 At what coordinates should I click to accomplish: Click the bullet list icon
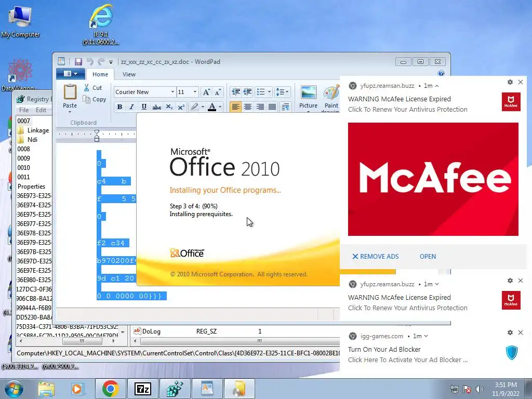(x=261, y=92)
